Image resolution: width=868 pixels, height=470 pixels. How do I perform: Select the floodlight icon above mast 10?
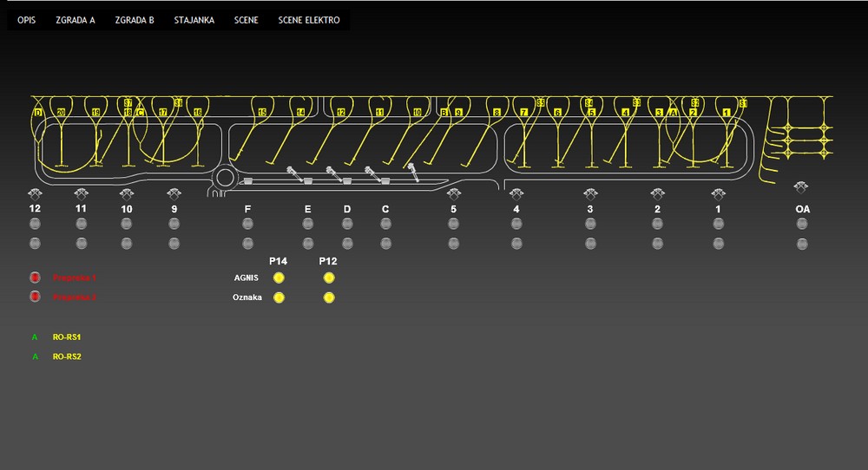point(127,193)
